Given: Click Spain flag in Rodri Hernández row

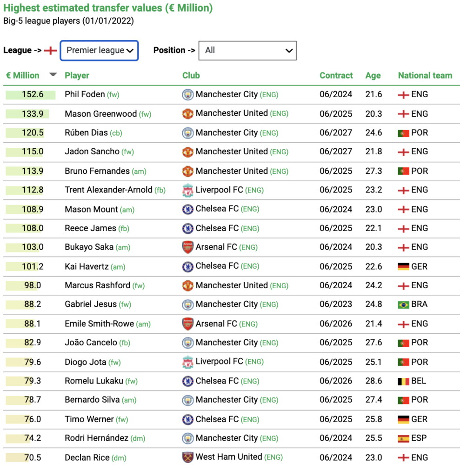Looking at the screenshot, I should [403, 439].
